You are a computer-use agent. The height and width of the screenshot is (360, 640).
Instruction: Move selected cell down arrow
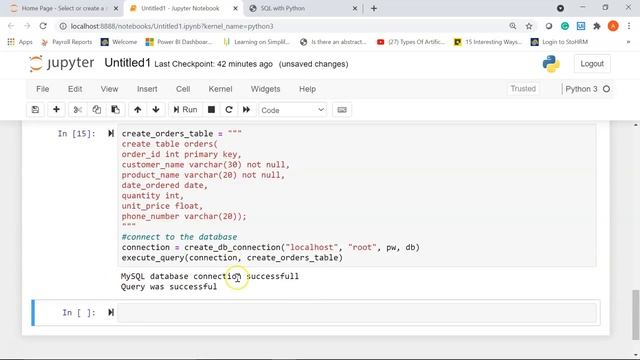point(156,110)
